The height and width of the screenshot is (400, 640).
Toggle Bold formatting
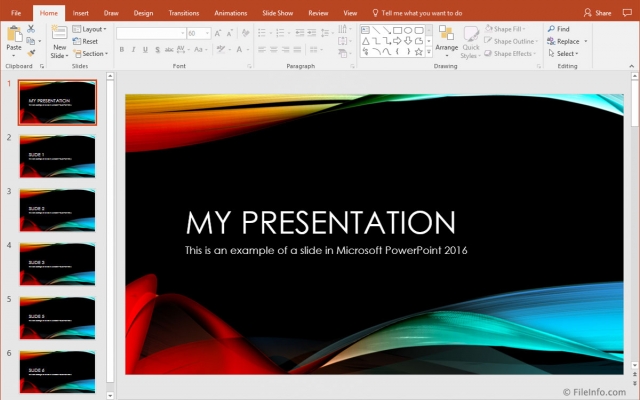pos(122,49)
